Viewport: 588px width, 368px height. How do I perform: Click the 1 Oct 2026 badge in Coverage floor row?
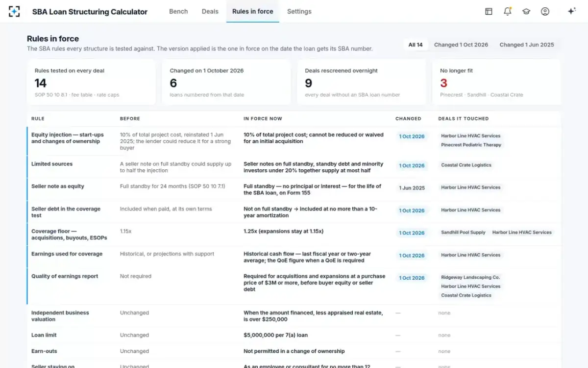point(412,233)
